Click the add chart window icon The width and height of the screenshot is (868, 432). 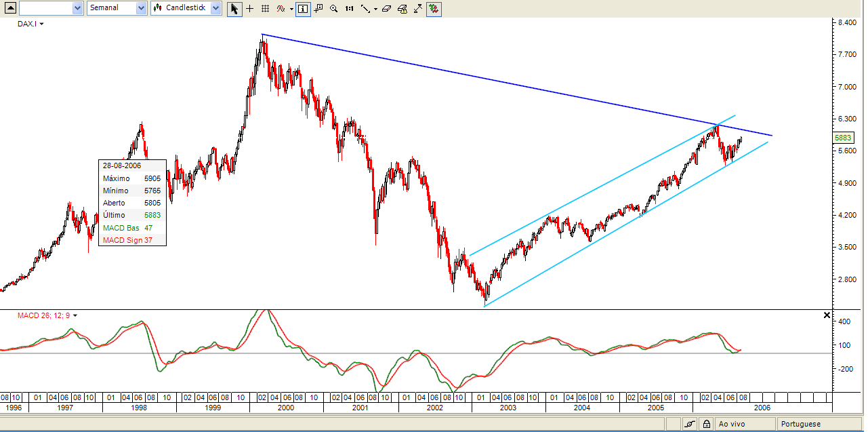pyautogui.click(x=318, y=9)
